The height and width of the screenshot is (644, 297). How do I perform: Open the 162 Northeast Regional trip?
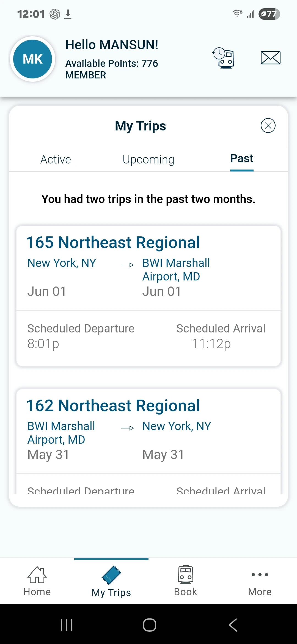click(x=113, y=406)
